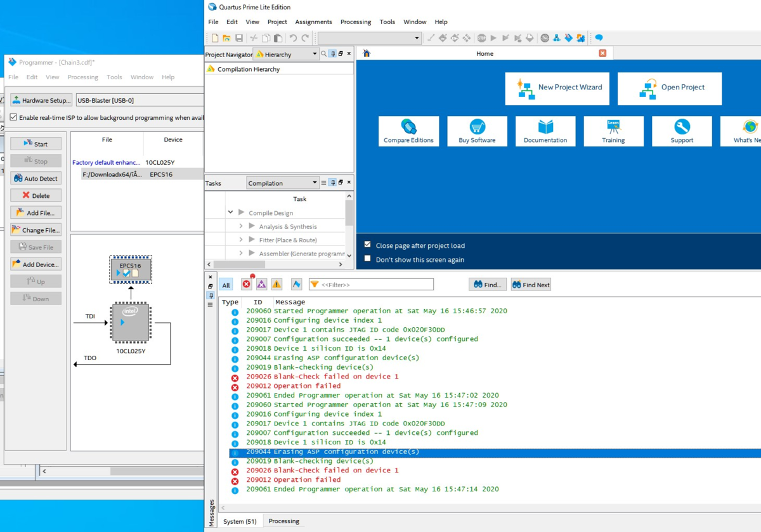The height and width of the screenshot is (532, 761).
Task: Show critical warning messages filter icon
Action: coord(261,285)
